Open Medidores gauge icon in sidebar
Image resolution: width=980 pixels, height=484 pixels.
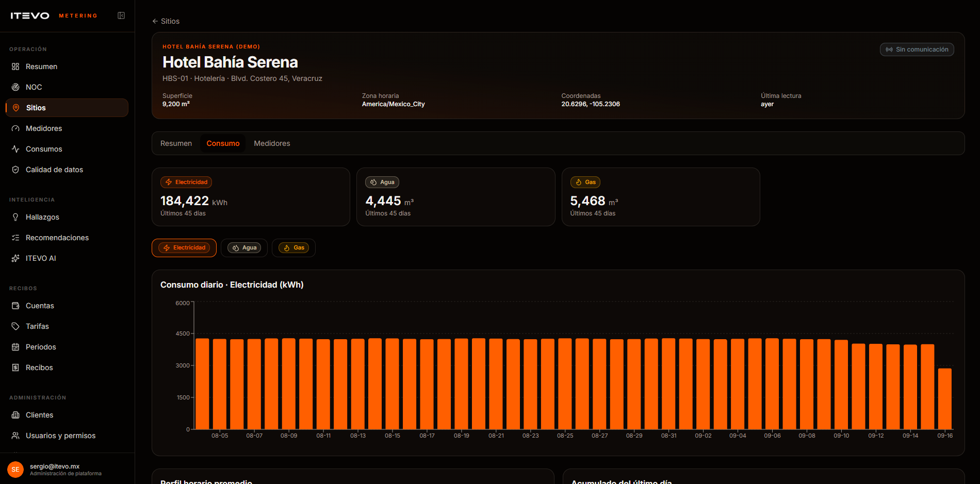(15, 128)
